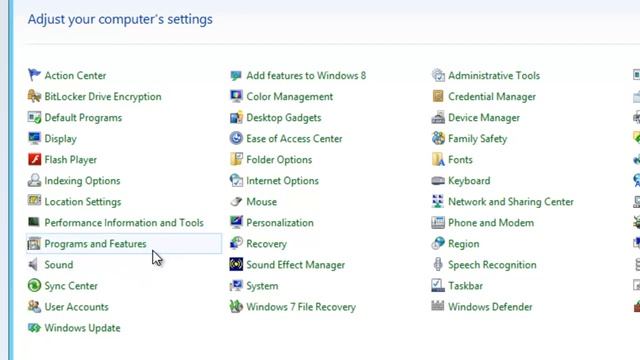640x360 pixels.
Task: Select Add features to Windows 8 link
Action: pyautogui.click(x=306, y=76)
